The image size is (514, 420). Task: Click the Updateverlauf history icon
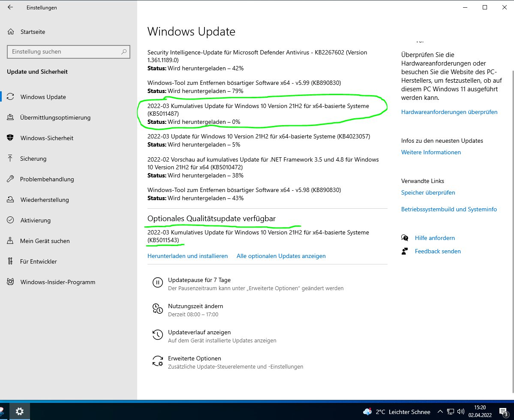pyautogui.click(x=158, y=335)
